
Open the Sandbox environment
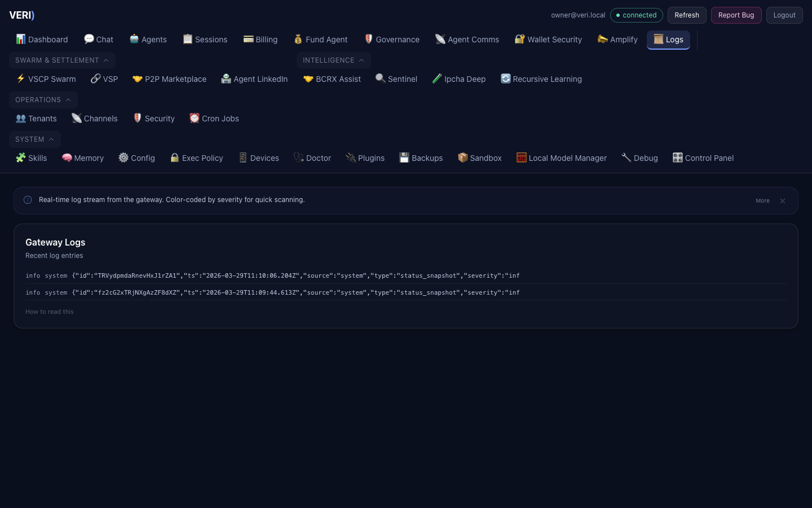click(x=479, y=158)
